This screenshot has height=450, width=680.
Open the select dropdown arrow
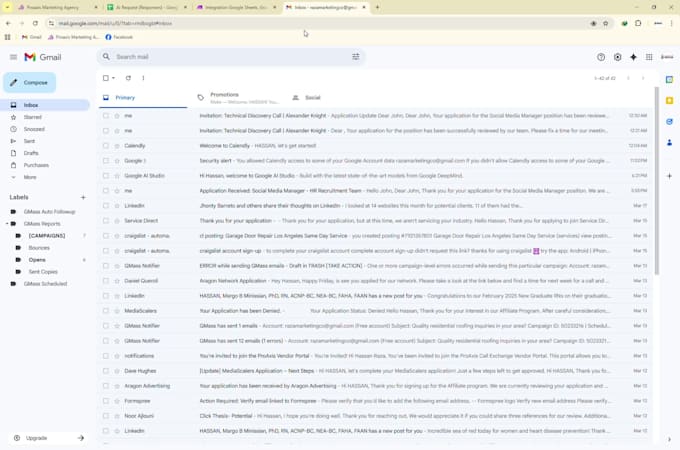(x=114, y=78)
